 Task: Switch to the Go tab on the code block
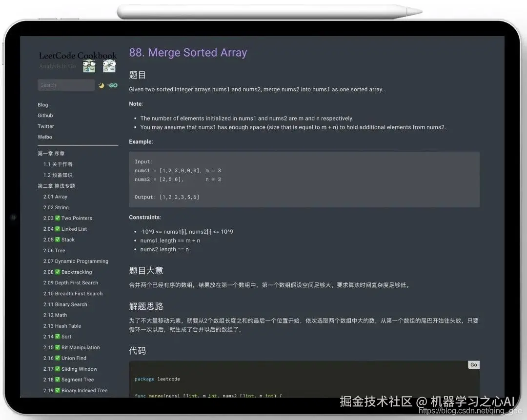pyautogui.click(x=473, y=364)
